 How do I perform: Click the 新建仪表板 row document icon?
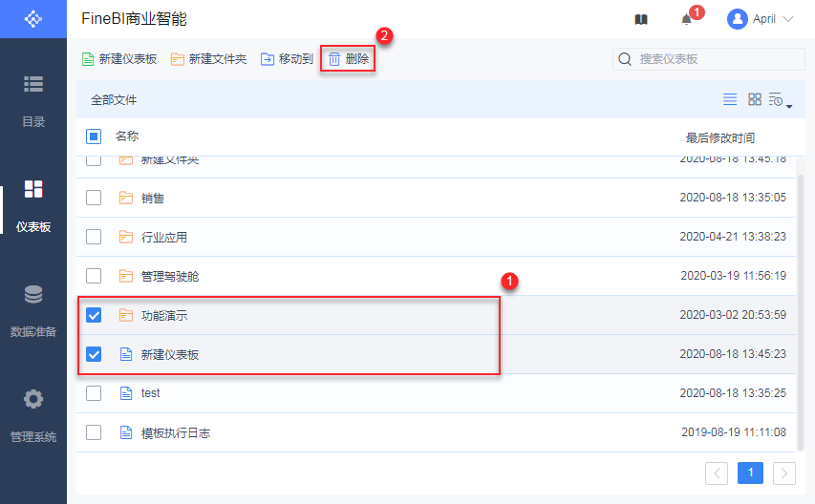[126, 354]
